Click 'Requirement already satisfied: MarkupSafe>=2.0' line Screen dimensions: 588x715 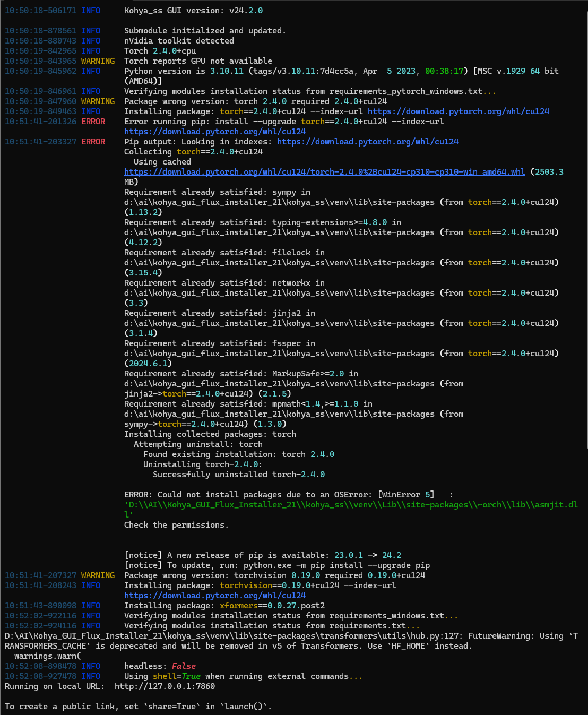tap(241, 374)
